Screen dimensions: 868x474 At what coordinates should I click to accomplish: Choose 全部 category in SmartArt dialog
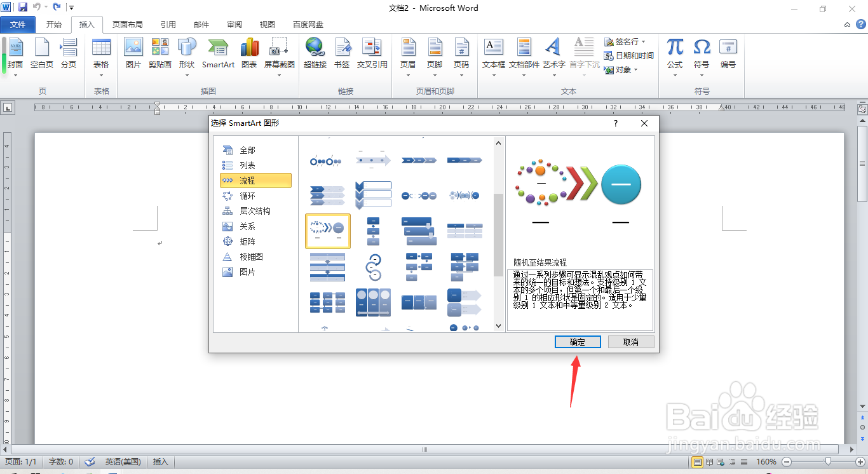tap(255, 150)
